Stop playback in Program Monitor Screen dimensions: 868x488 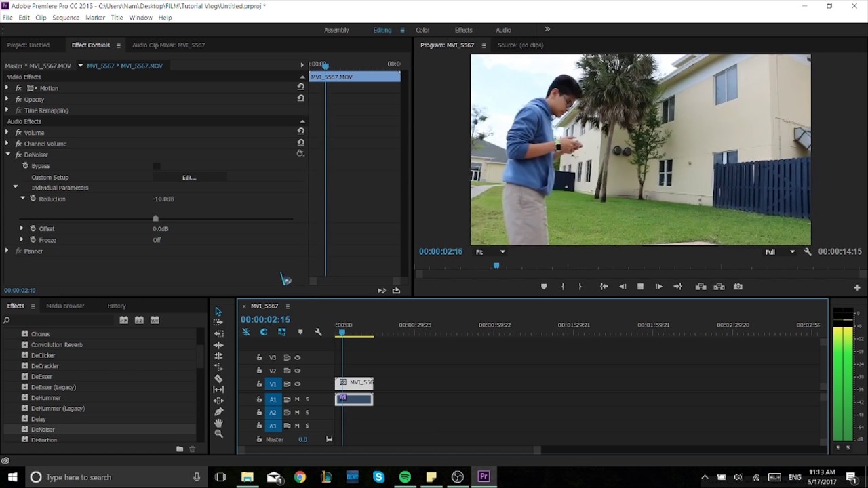[640, 287]
